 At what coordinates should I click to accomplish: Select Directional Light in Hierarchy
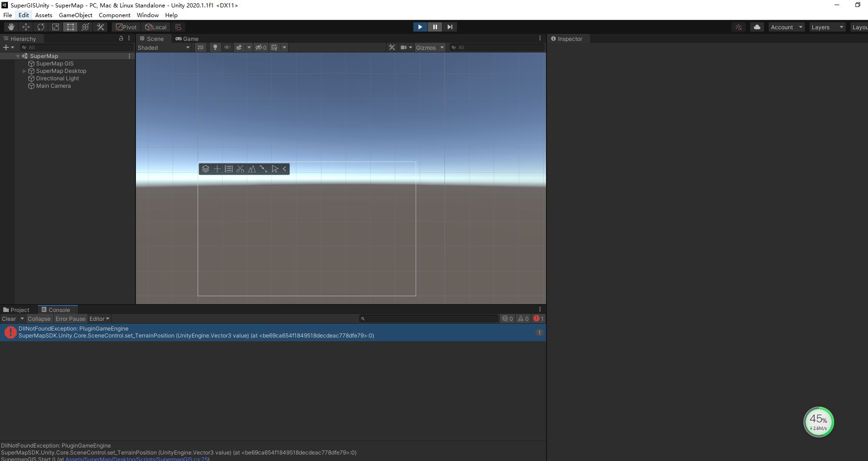click(58, 78)
